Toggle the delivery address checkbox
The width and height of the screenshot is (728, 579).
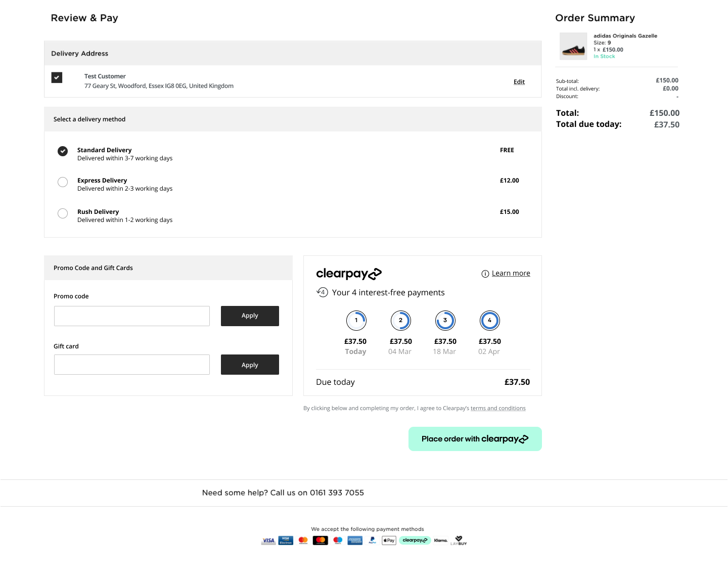(57, 77)
